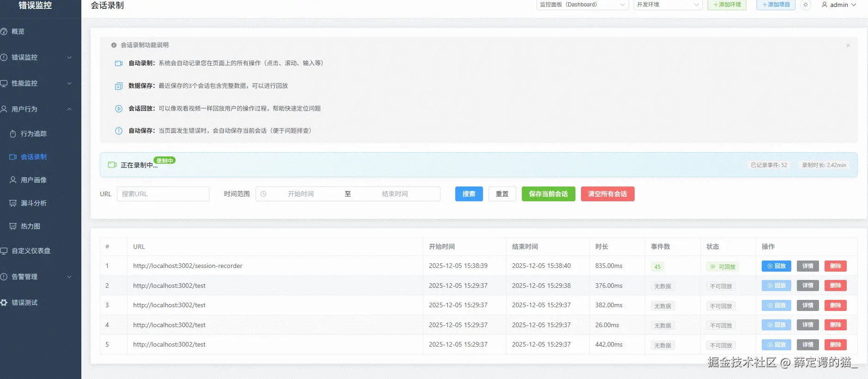Open 详情 for the session-recorder row
The image size is (868, 379).
[808, 266]
